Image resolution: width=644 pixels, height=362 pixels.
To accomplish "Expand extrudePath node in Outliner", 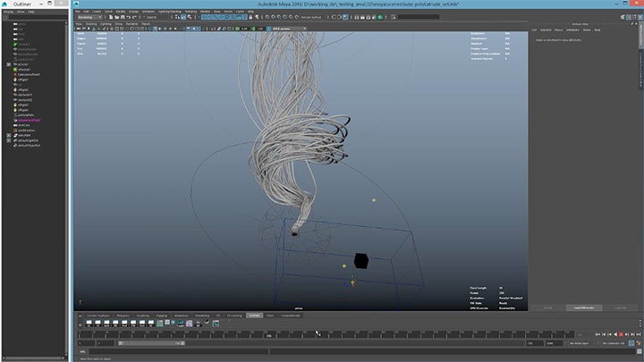I will click(9, 135).
